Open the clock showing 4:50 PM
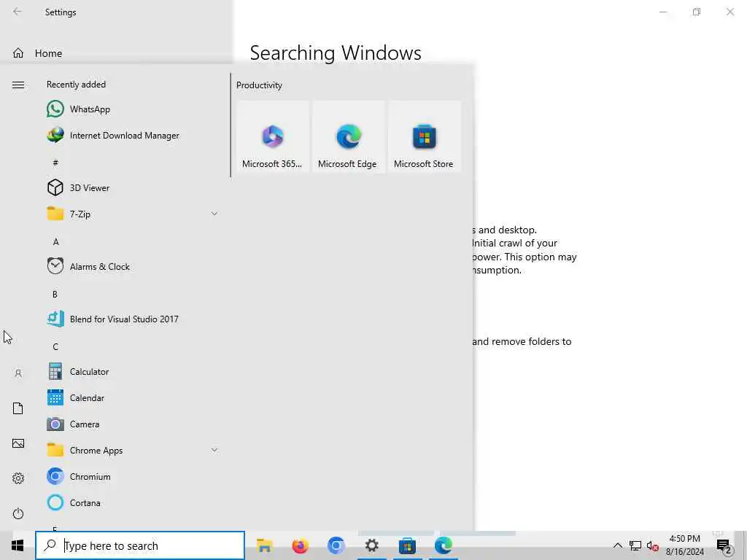The height and width of the screenshot is (560, 747). [684, 545]
